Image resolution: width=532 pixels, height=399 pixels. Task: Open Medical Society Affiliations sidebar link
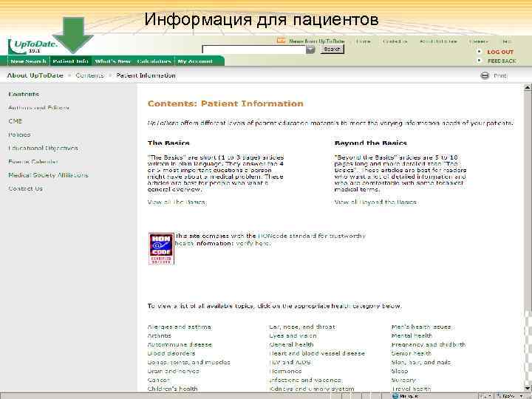pos(48,175)
